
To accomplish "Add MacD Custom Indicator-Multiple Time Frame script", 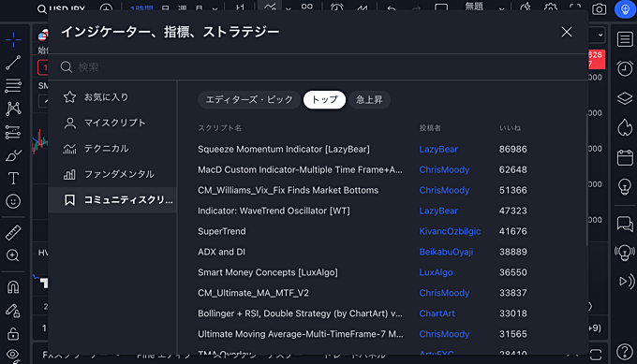I will 300,169.
